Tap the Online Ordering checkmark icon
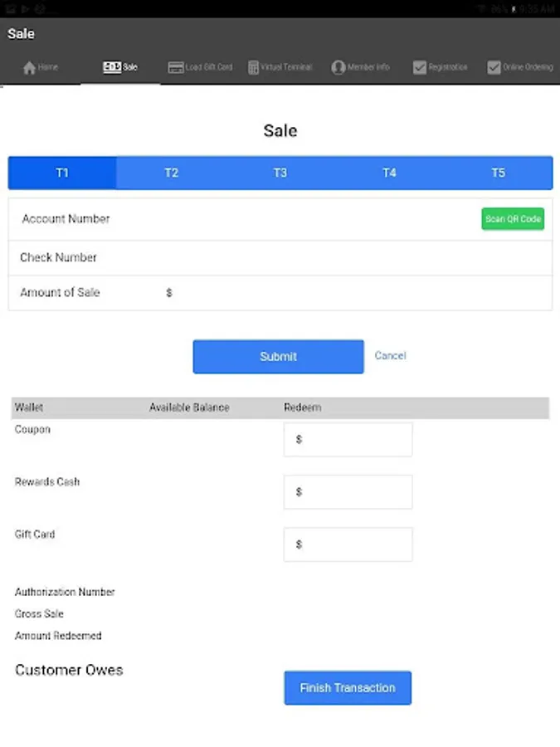The width and height of the screenshot is (560, 747). tap(494, 67)
